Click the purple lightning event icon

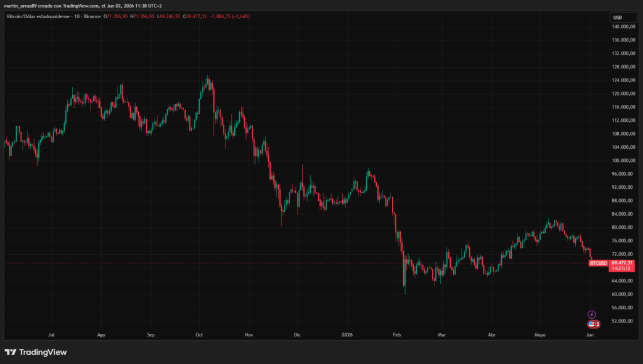(592, 314)
